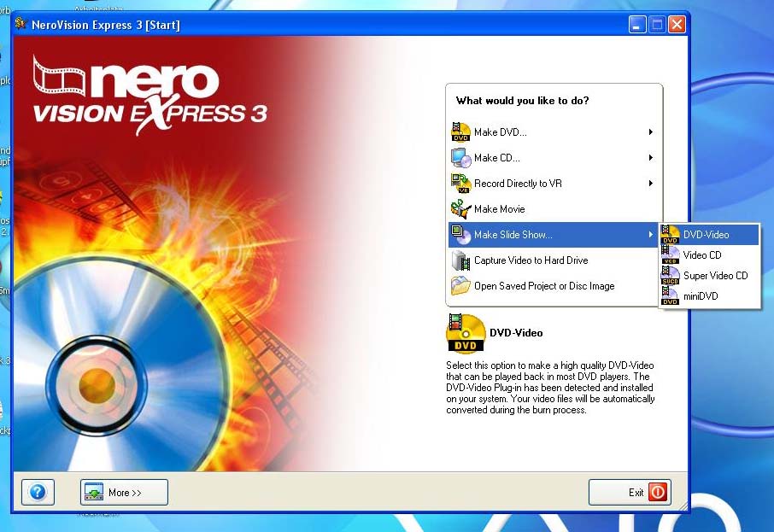Click the DVD-Video description paragraph
The width and height of the screenshot is (774, 532).
(x=550, y=388)
